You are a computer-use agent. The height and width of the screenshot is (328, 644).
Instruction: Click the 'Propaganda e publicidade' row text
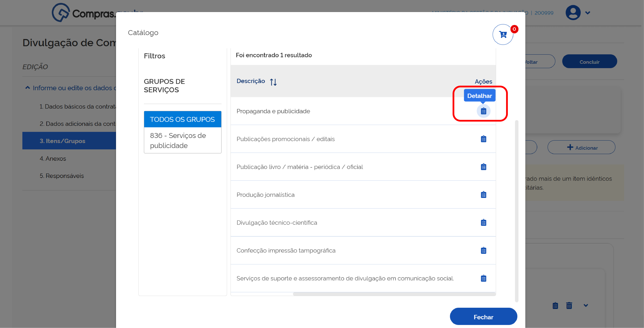pyautogui.click(x=273, y=111)
